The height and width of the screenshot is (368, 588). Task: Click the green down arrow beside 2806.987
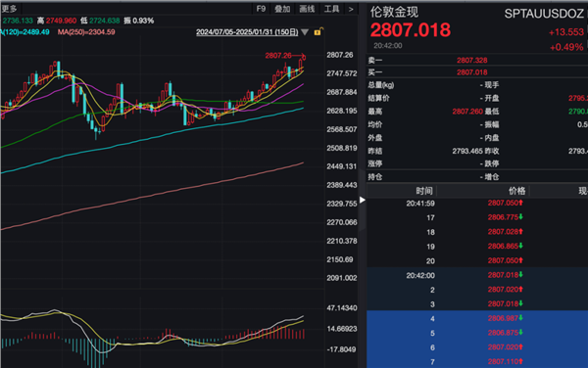click(521, 318)
